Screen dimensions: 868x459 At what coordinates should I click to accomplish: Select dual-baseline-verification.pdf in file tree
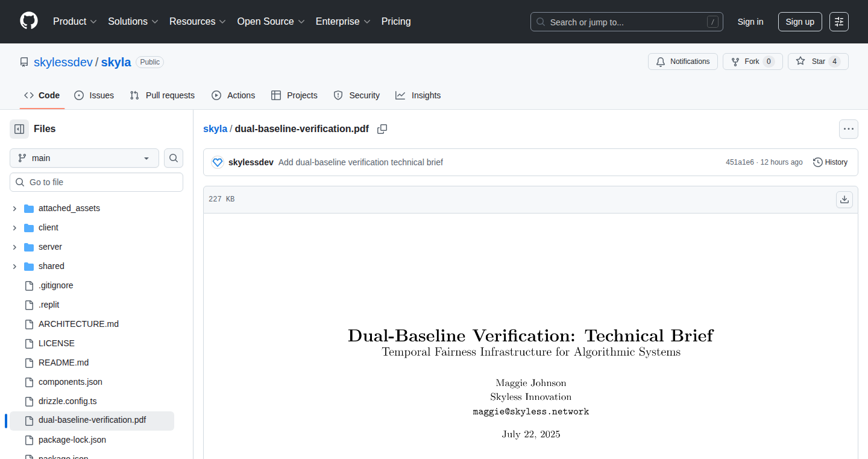pyautogui.click(x=92, y=420)
